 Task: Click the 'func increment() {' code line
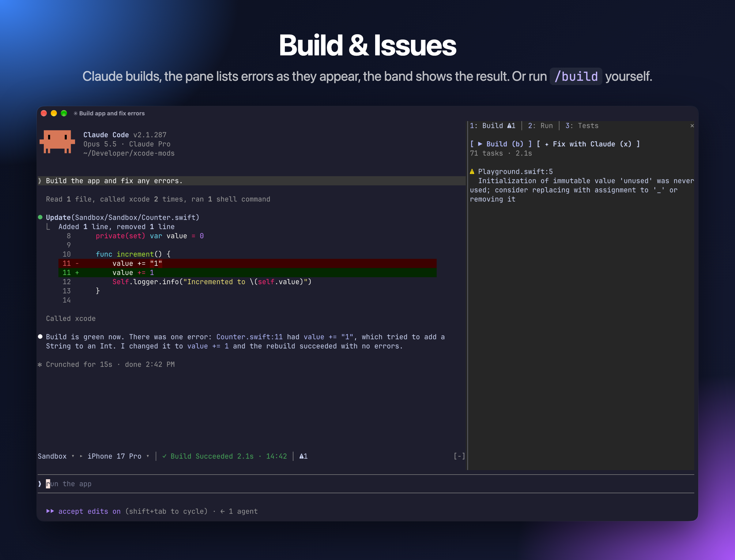pos(133,254)
